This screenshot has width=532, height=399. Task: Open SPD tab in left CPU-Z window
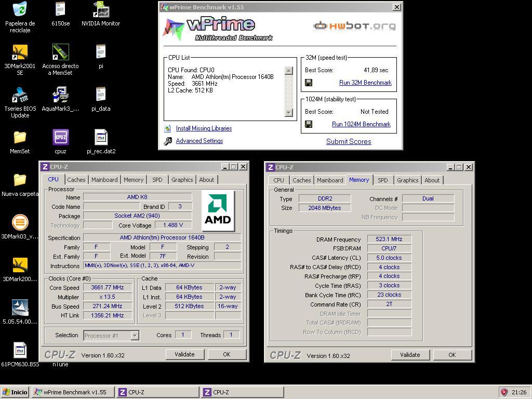157,179
